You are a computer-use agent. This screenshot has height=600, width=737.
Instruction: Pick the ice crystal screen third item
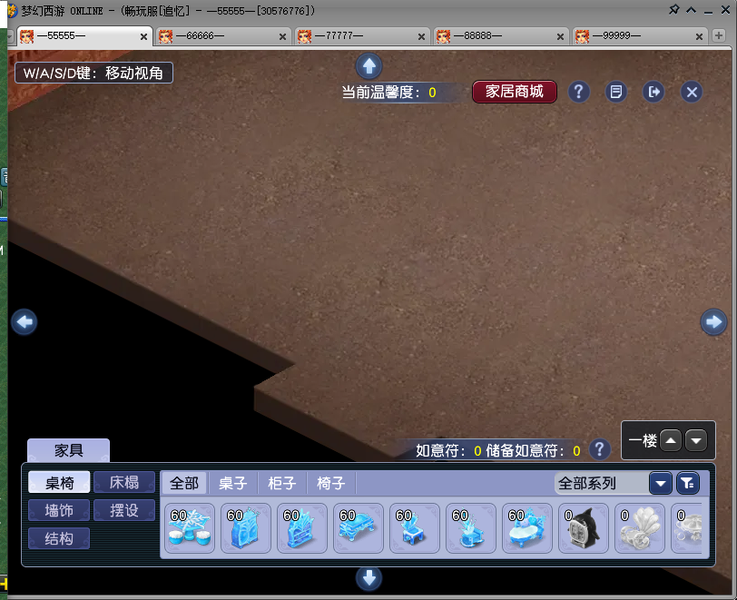click(302, 529)
